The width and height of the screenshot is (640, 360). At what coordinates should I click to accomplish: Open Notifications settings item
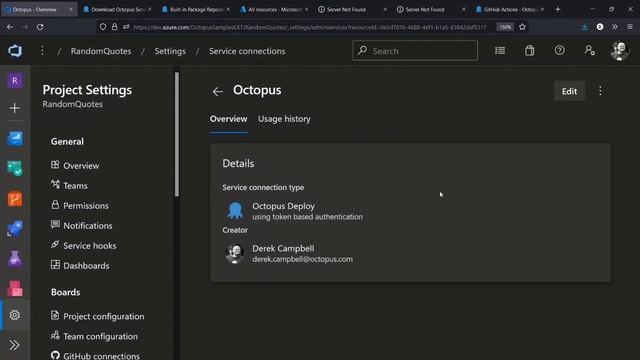coord(82,225)
